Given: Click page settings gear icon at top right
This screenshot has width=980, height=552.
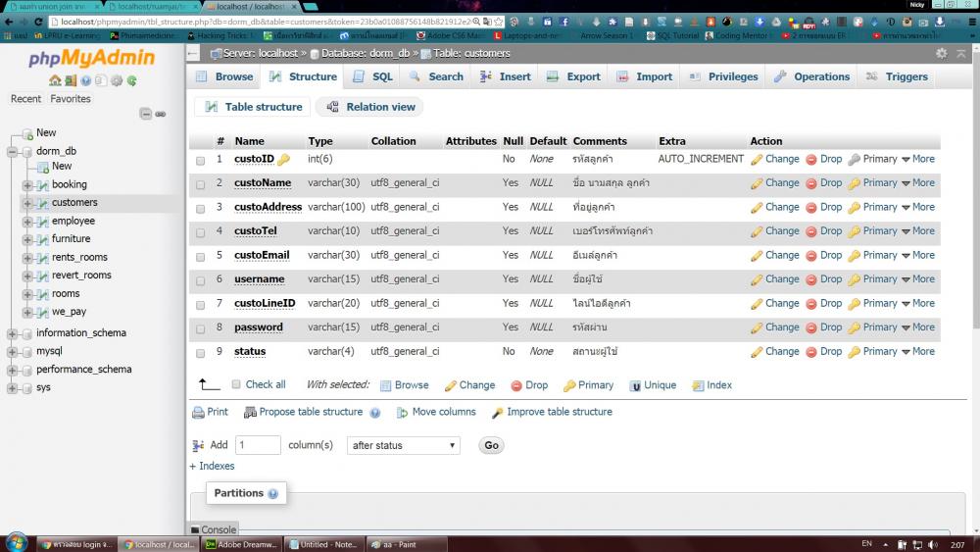Looking at the screenshot, I should (941, 54).
